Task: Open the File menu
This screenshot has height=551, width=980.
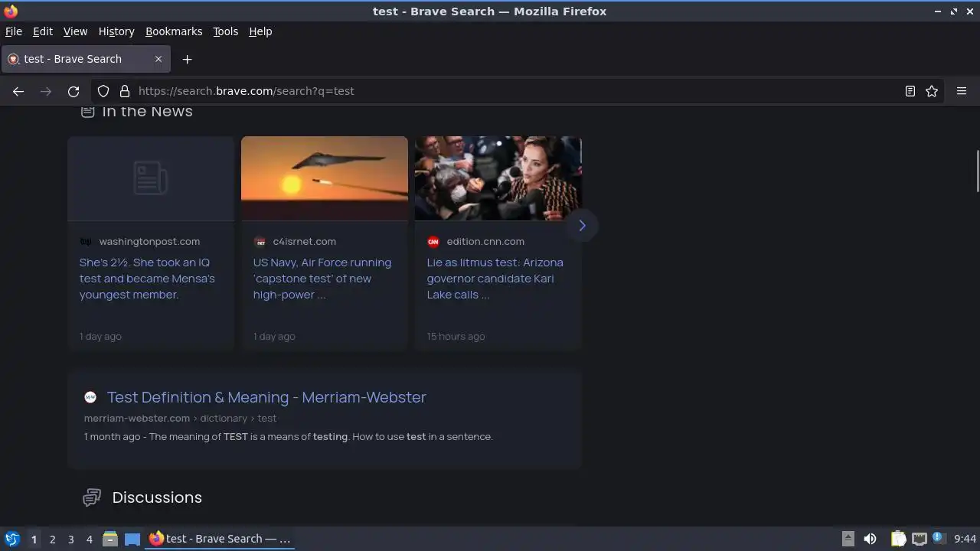Action: click(x=14, y=31)
